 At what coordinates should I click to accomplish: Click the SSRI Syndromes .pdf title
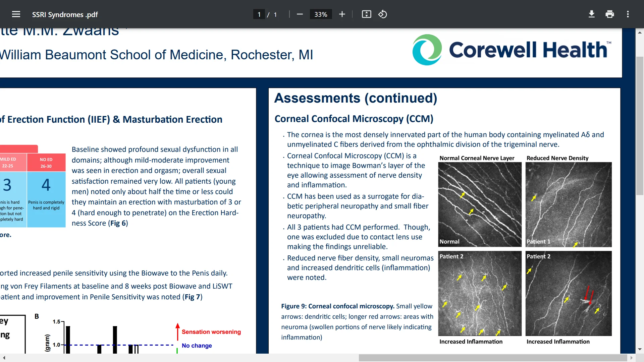(65, 14)
